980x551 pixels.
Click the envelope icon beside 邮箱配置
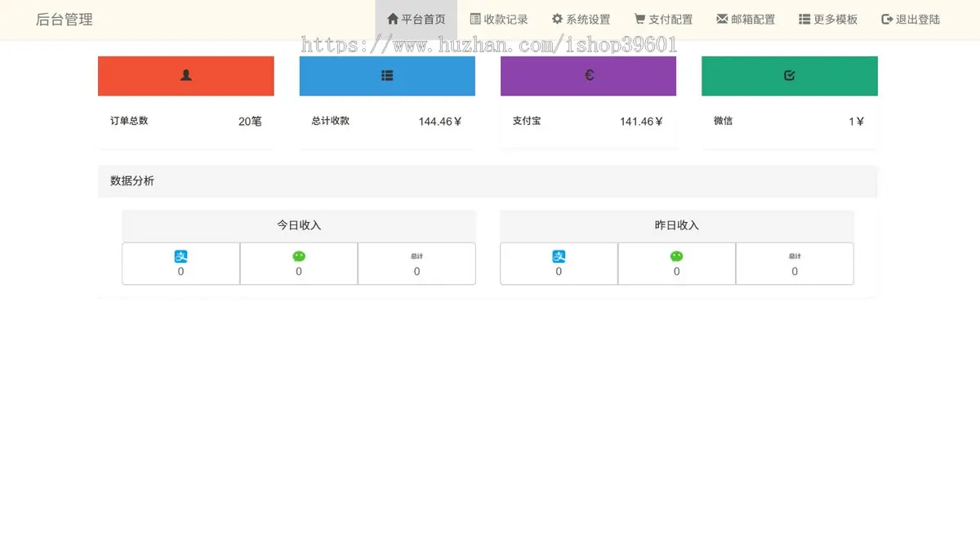[722, 19]
